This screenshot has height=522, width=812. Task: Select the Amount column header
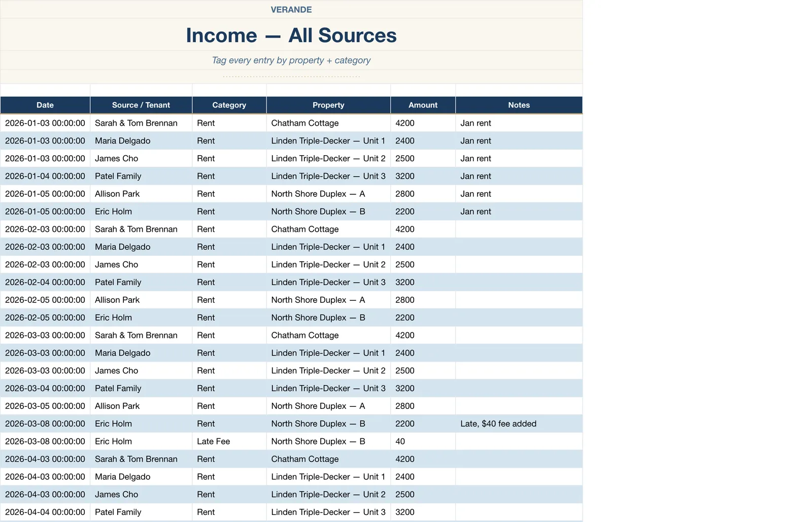423,105
